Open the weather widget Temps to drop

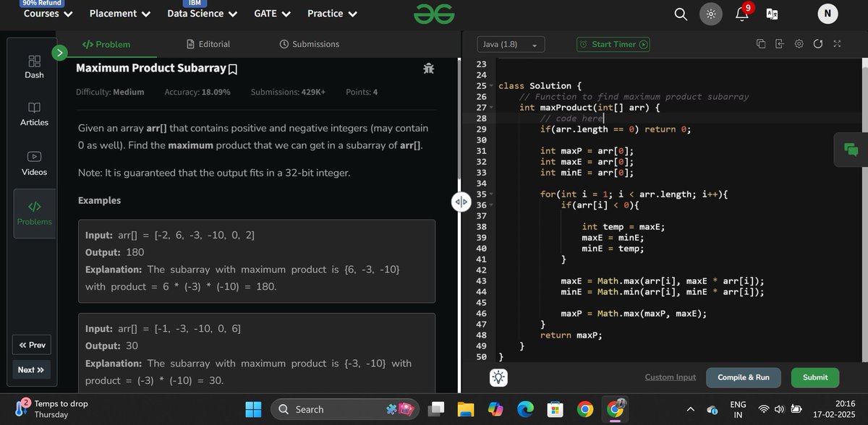coord(51,409)
